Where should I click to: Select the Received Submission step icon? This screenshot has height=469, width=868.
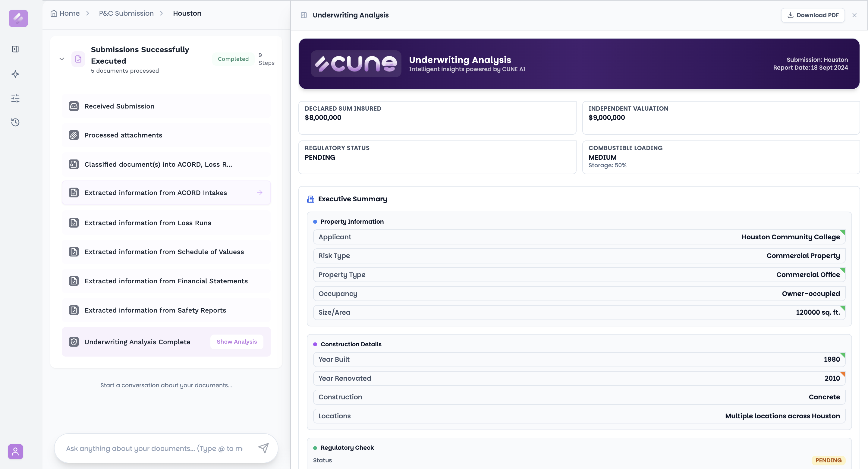pos(74,106)
